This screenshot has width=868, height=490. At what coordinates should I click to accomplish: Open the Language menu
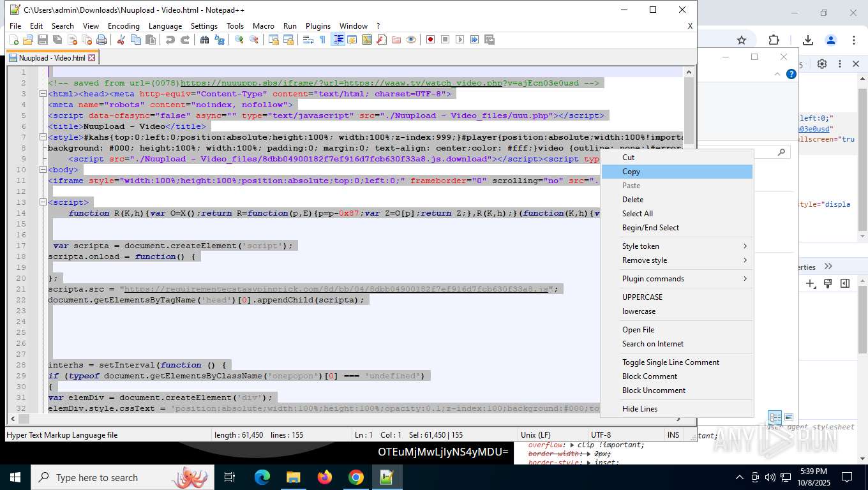point(165,26)
